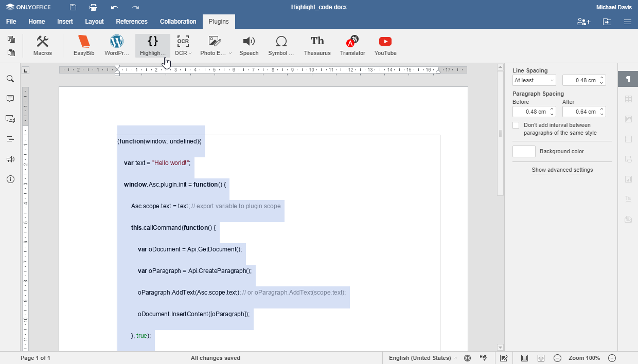
Task: Click Show advanced settings link
Action: [562, 170]
